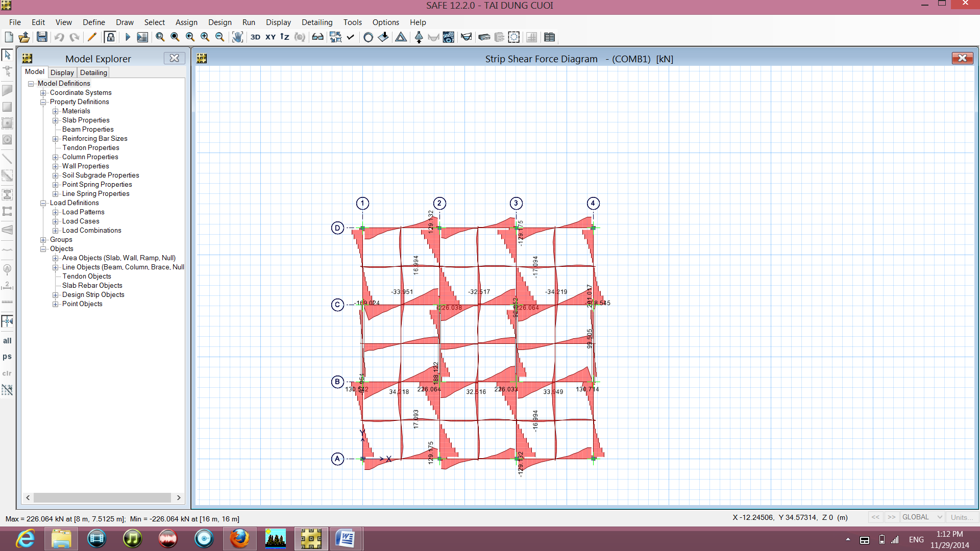Click the Model Explorer horizontal scrollbar

pos(103,497)
